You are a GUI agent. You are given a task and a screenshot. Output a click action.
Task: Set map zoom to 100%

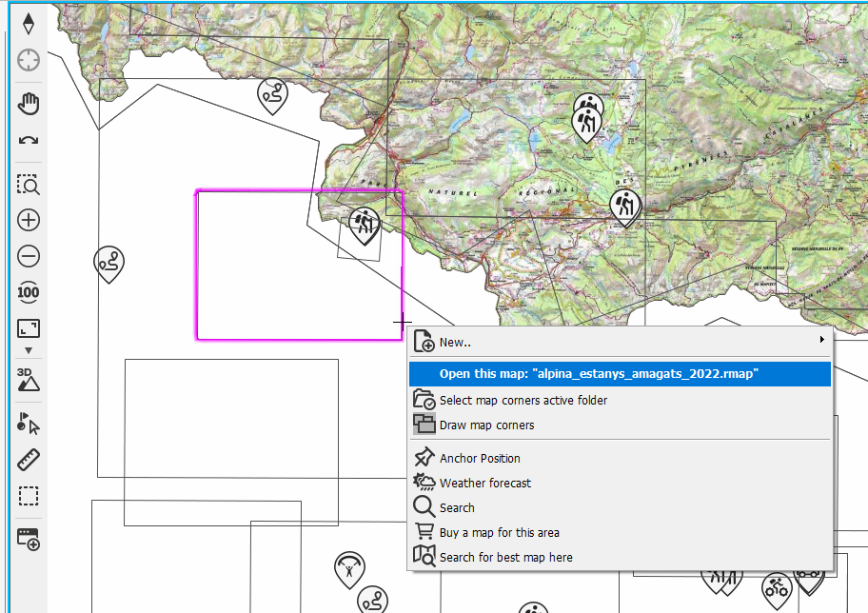[28, 293]
